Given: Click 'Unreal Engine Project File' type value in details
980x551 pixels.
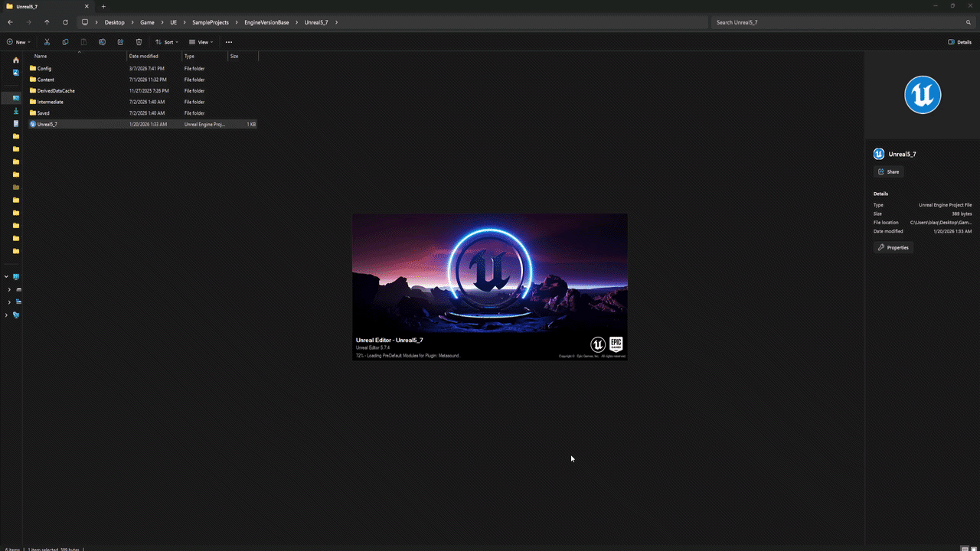Looking at the screenshot, I should pyautogui.click(x=946, y=205).
